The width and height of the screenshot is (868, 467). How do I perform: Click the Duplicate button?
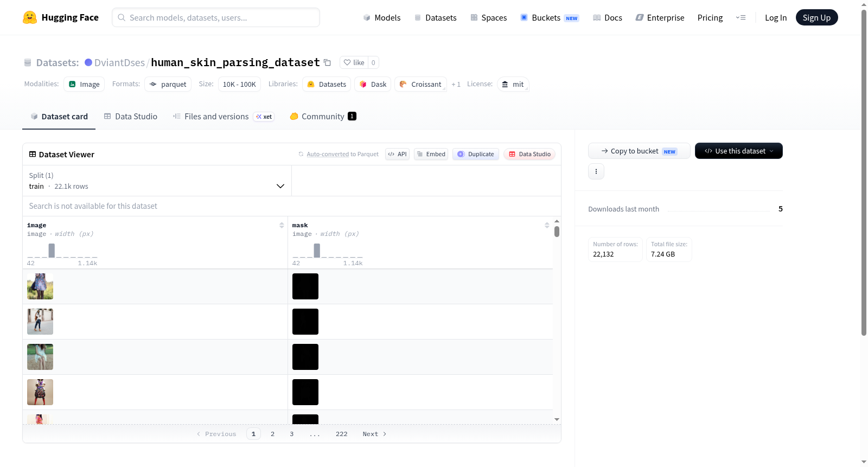(x=476, y=154)
